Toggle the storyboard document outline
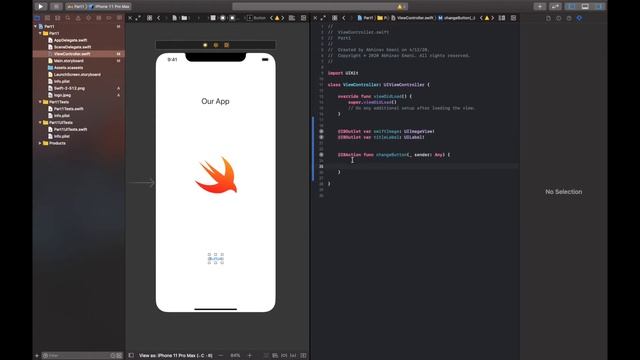Viewport: 640px width, 360px height. click(131, 356)
